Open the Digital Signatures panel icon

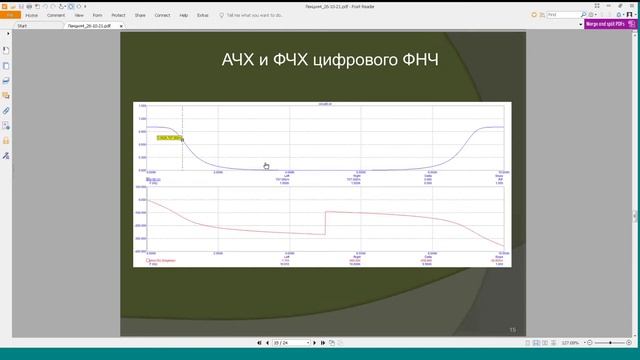pos(6,156)
